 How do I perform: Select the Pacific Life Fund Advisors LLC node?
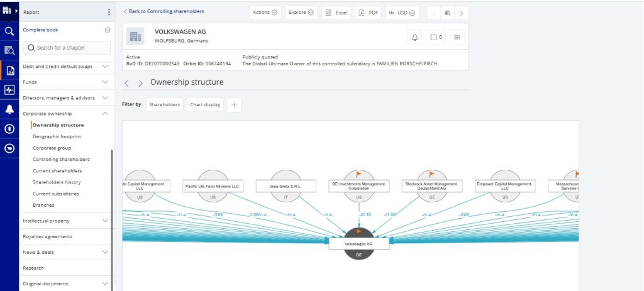pos(213,186)
